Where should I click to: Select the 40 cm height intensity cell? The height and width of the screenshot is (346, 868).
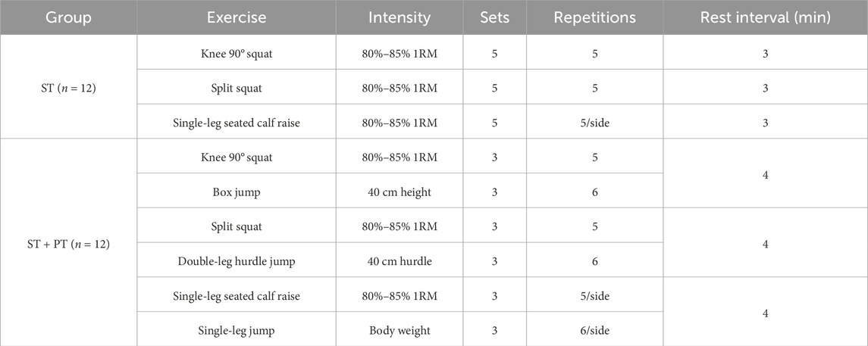point(400,192)
